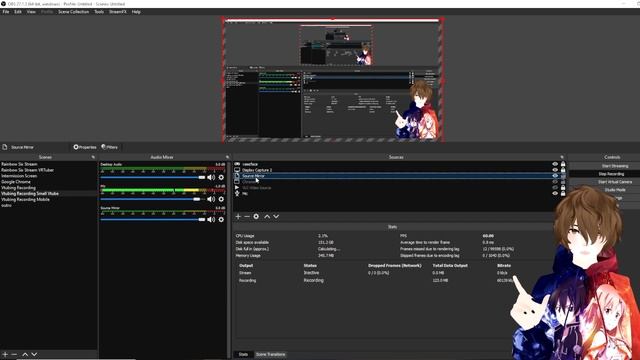Hide Source Mirror via eye icon
This screenshot has height=360, width=640.
click(x=555, y=176)
